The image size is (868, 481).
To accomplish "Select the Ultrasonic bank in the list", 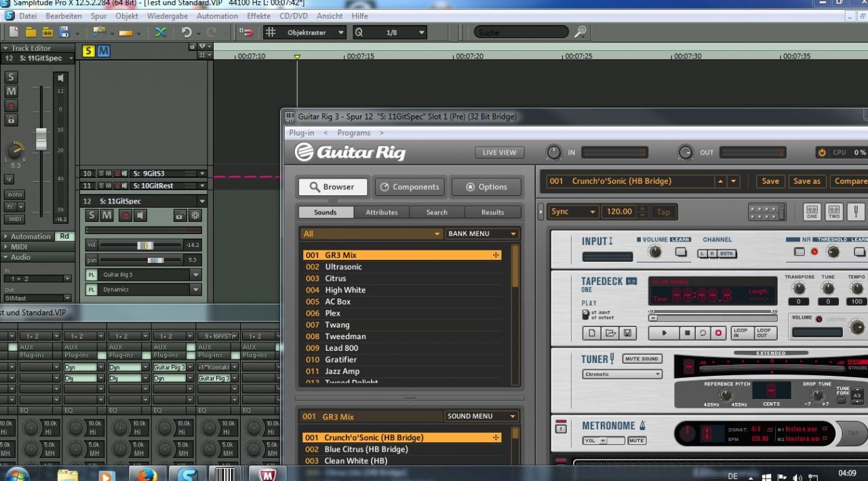I will (x=403, y=267).
